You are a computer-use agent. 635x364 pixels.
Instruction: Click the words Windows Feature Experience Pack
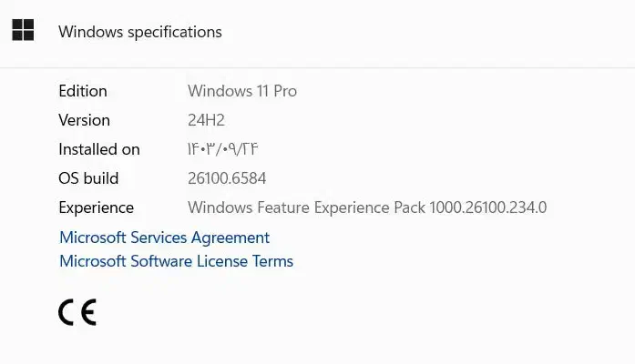click(306, 207)
